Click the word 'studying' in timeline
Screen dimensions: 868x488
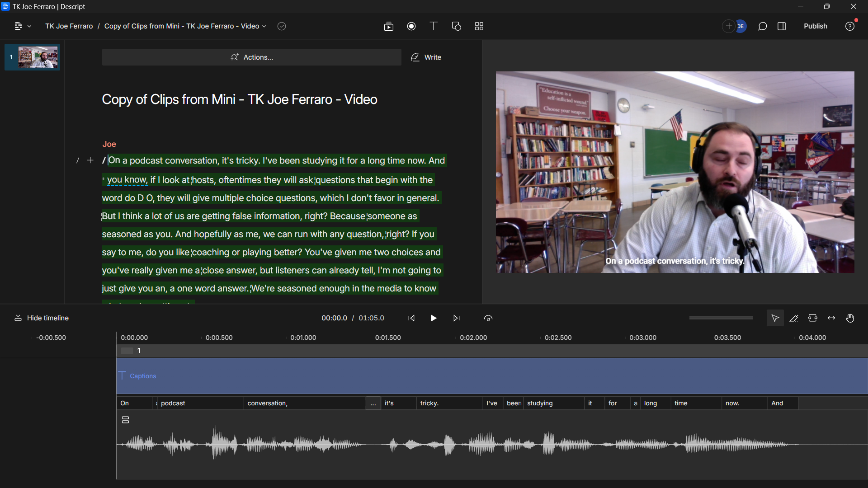(554, 403)
